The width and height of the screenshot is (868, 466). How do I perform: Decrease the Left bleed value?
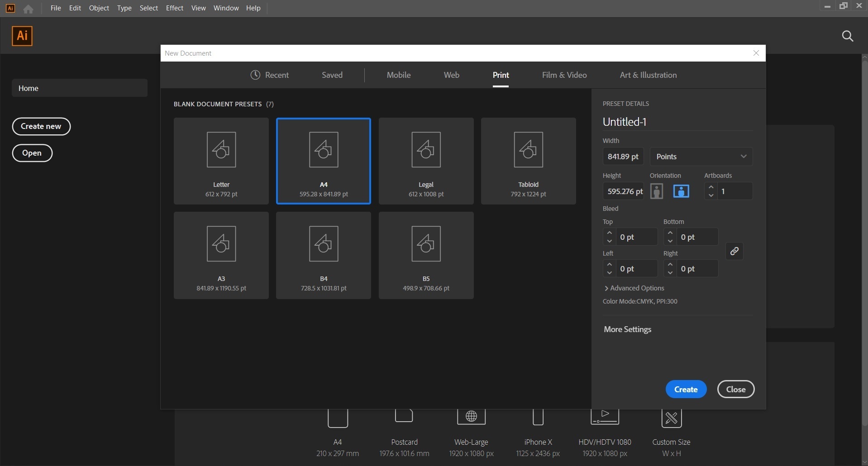click(x=609, y=273)
